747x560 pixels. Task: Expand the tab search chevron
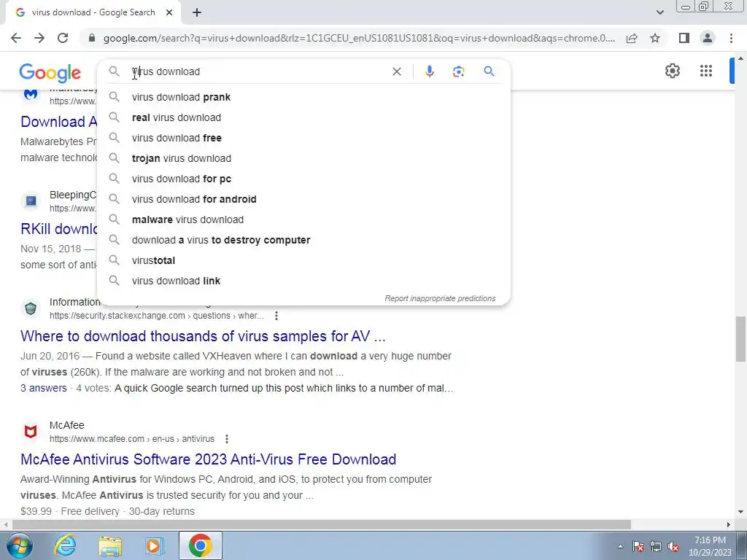tap(659, 12)
